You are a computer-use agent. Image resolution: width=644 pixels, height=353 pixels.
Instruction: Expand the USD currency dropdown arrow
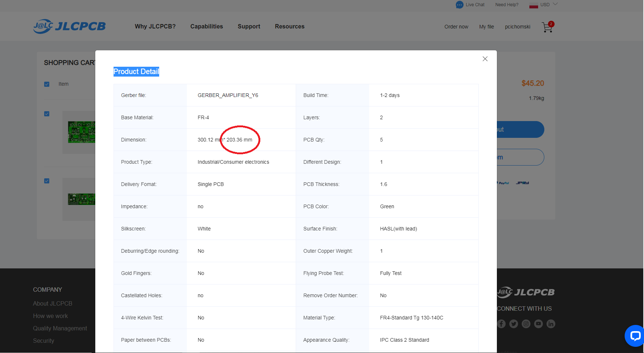coord(555,4)
